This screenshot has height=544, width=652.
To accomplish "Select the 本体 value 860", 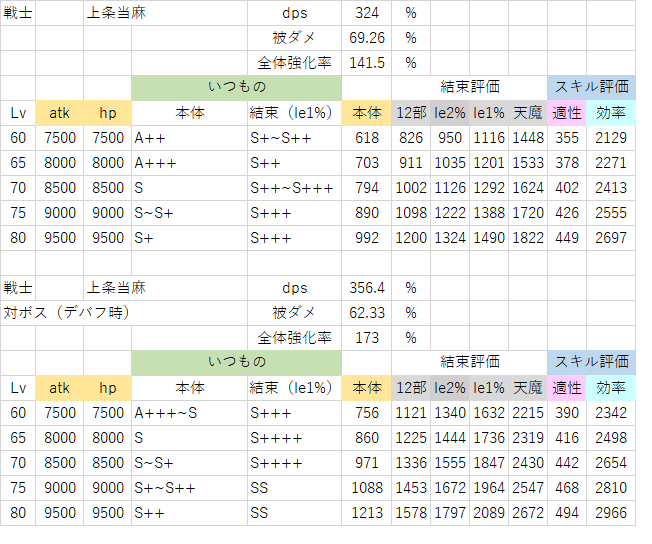I will click(366, 438).
